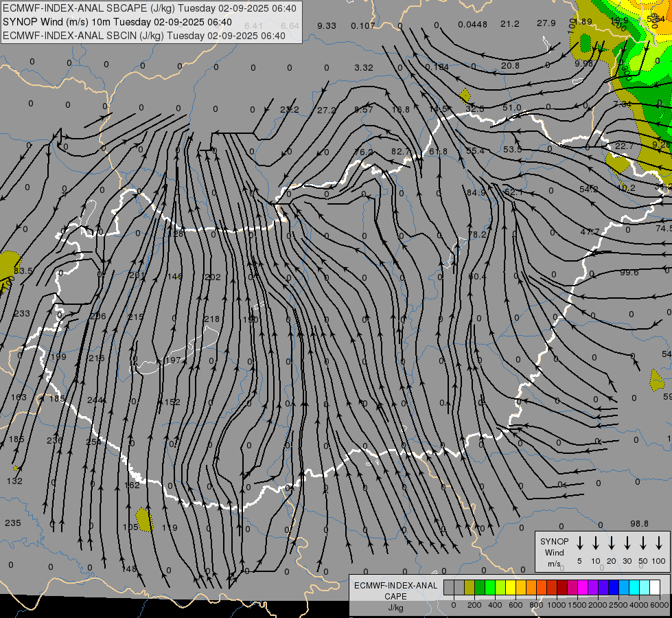Click the map value 148
This screenshot has height=618, width=672.
pos(130,569)
